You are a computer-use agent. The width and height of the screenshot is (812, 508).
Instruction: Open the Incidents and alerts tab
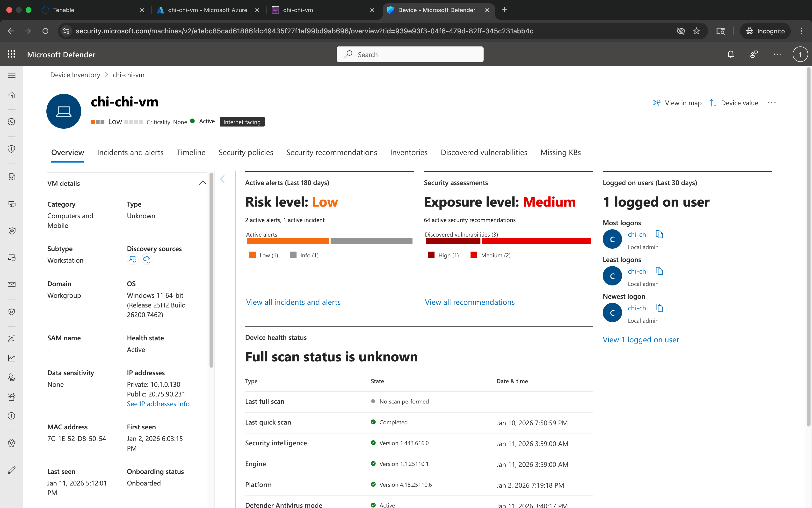(x=130, y=153)
